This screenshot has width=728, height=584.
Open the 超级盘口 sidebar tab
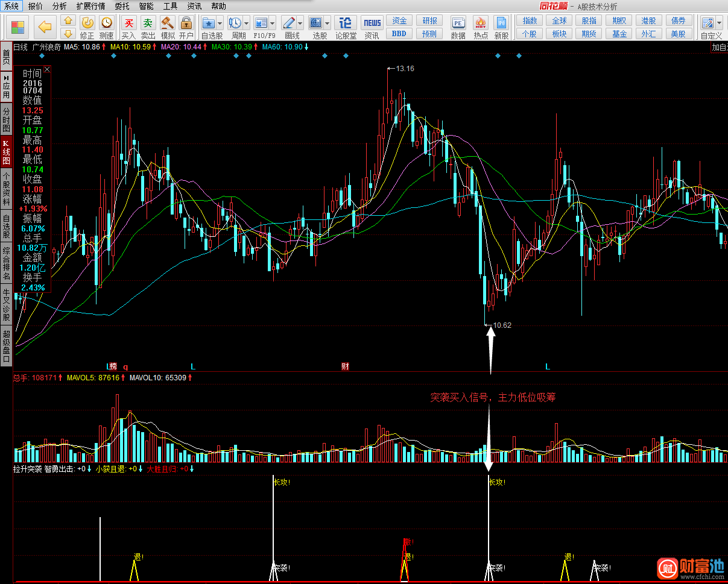pos(6,346)
